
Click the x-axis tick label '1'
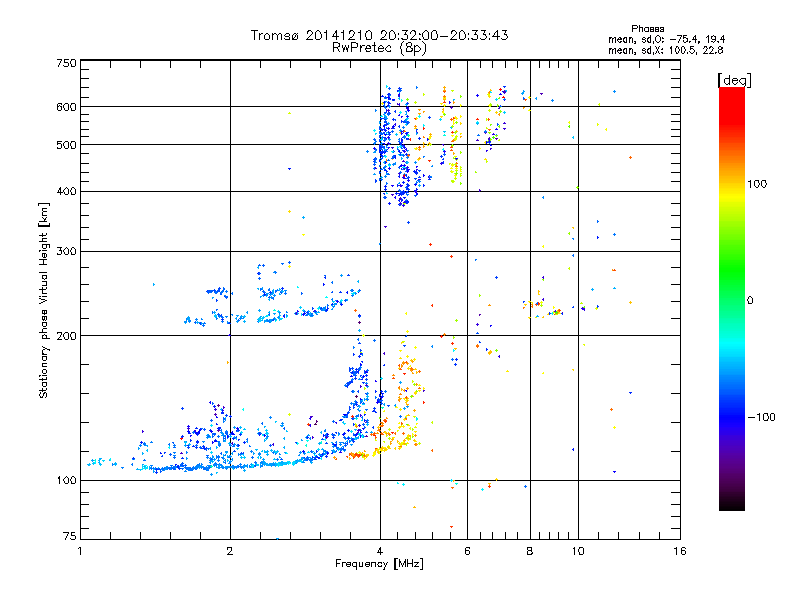point(80,551)
